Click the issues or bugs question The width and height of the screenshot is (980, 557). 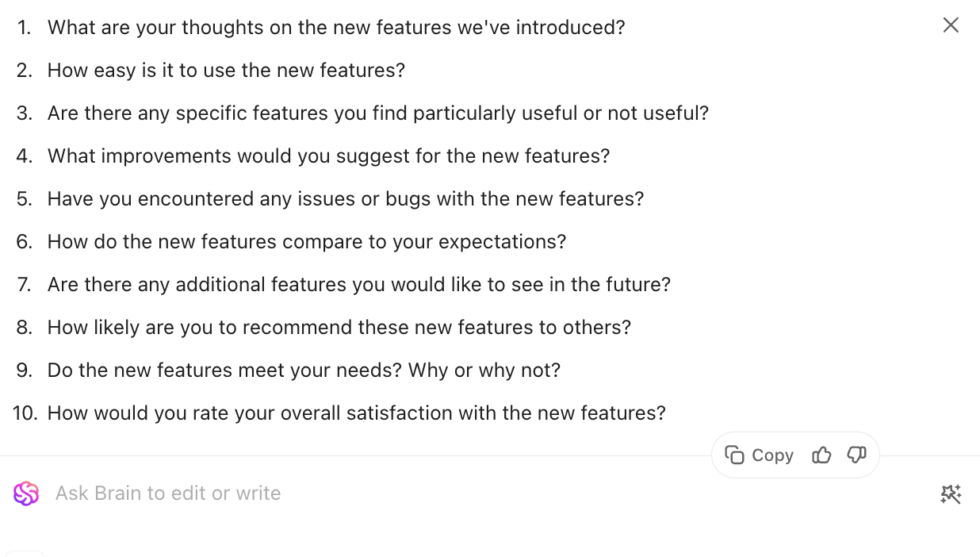pyautogui.click(x=346, y=198)
